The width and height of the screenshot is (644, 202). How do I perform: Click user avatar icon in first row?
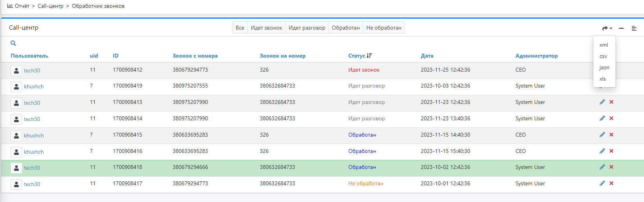pyautogui.click(x=16, y=70)
